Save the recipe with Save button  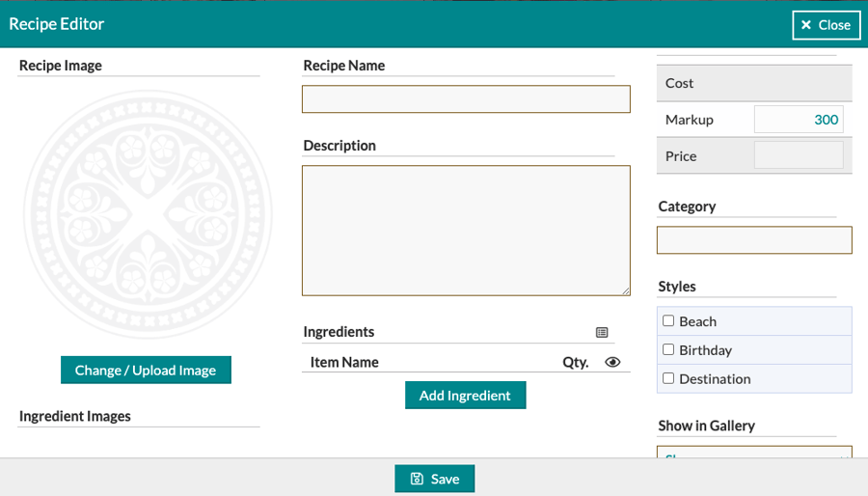tap(435, 479)
